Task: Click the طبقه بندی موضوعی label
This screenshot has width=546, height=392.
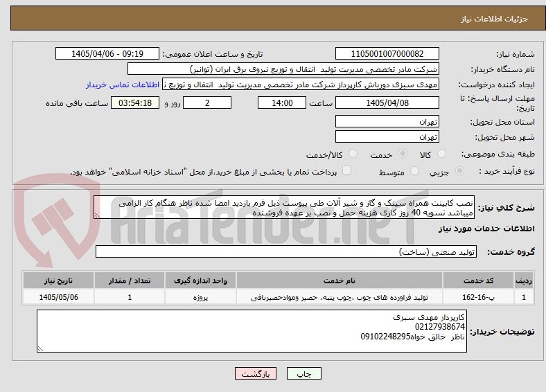Action: pyautogui.click(x=498, y=154)
